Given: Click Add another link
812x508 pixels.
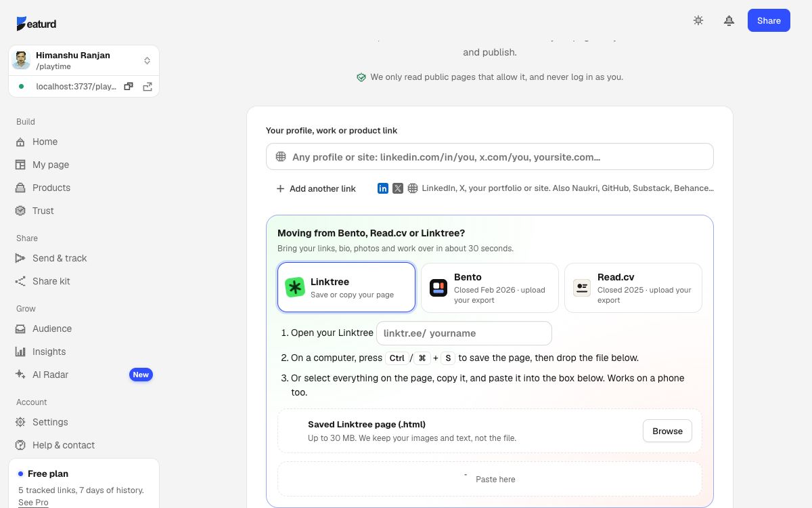Looking at the screenshot, I should pyautogui.click(x=315, y=188).
